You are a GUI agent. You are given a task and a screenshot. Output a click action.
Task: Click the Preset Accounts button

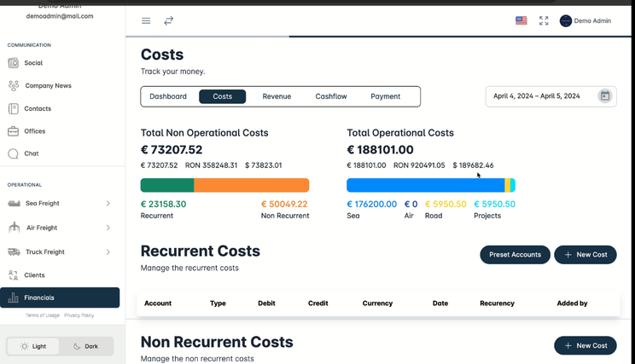[515, 254]
